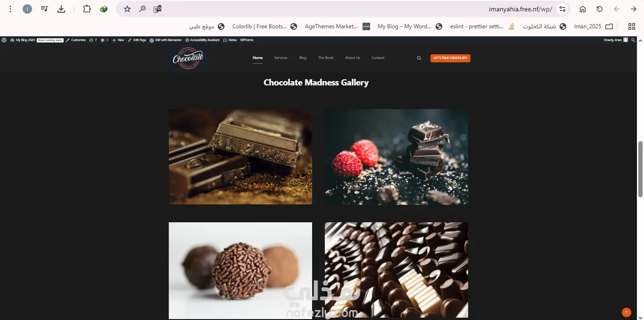Screen dimensions: 644x320
Task: Open the site information icon in address bar
Action: (x=562, y=9)
